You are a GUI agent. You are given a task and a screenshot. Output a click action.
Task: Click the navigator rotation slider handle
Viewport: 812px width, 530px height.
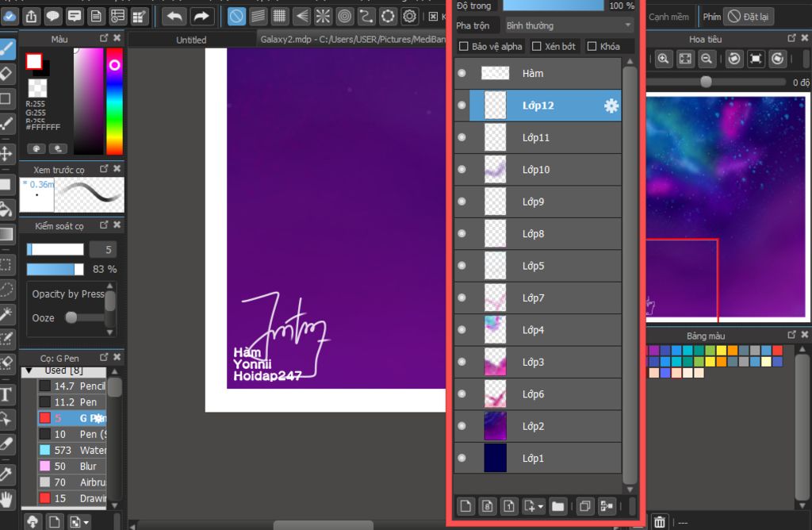click(706, 82)
